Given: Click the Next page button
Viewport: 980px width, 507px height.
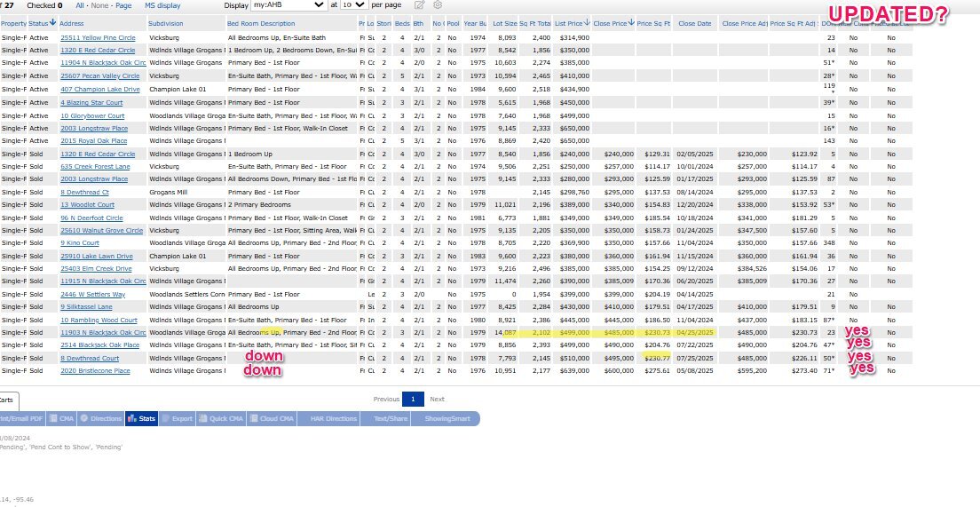Looking at the screenshot, I should 437,399.
